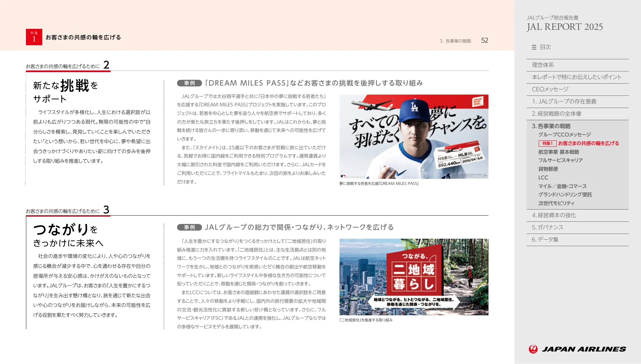This screenshot has width=641, height=364.
Task: Click the 目次 text label
Action: (545, 47)
